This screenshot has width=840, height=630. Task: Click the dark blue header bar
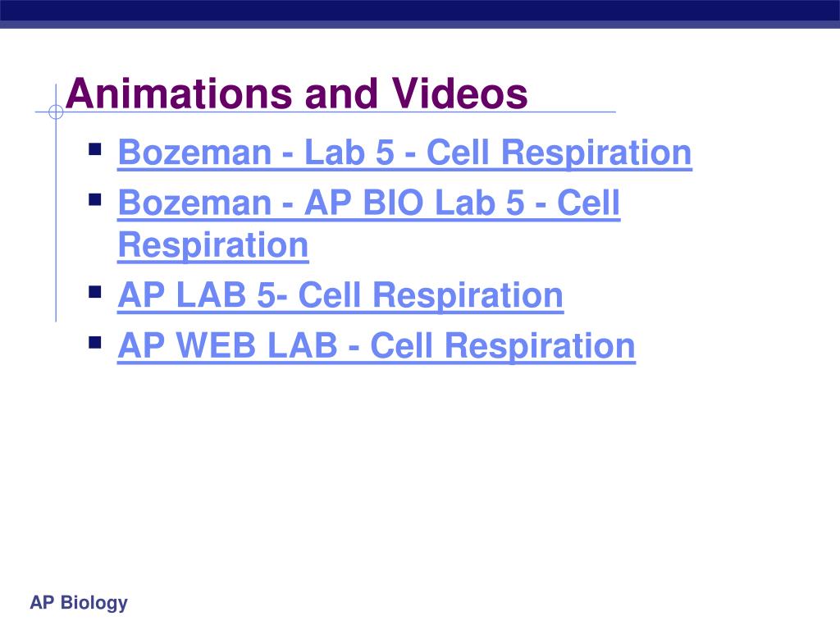tap(420, 14)
